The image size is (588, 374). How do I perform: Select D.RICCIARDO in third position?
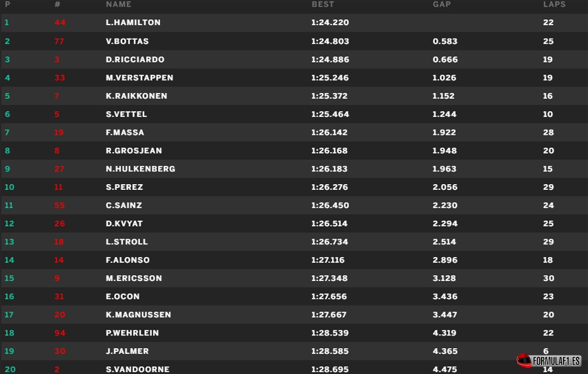(x=135, y=59)
